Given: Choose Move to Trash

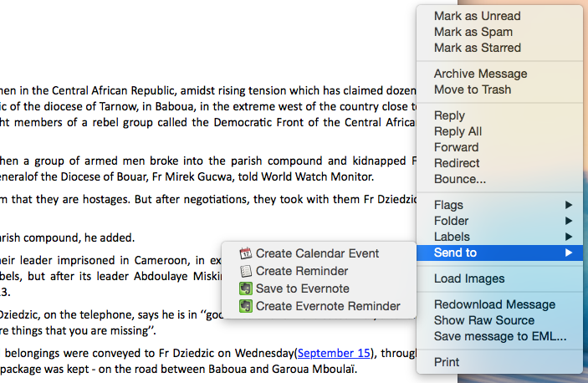Looking at the screenshot, I should click(x=499, y=89).
